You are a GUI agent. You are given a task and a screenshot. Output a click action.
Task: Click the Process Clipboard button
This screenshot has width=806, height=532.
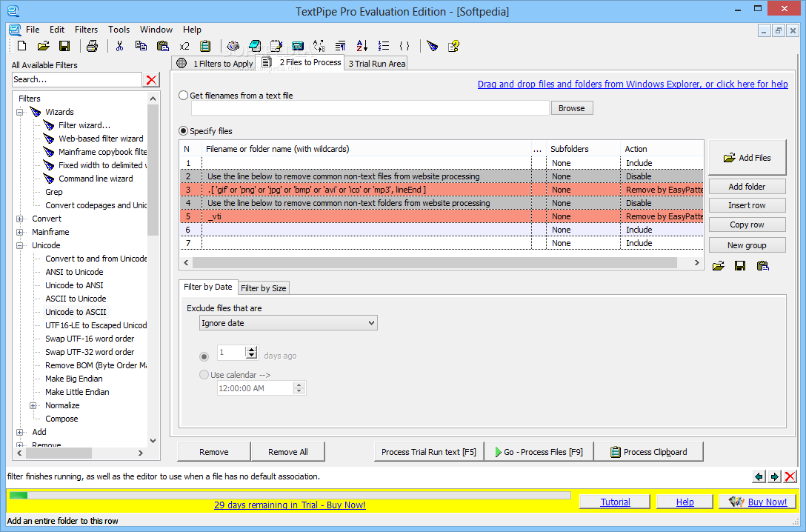649,452
